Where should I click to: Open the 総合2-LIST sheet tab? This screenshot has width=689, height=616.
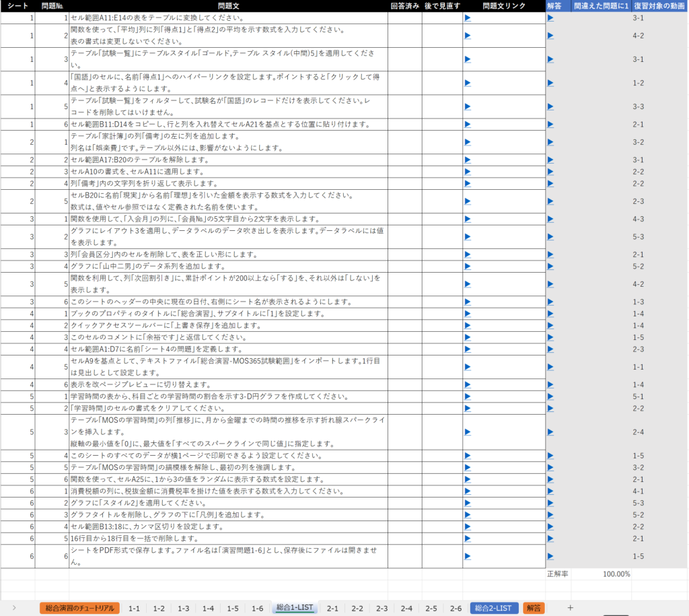(494, 608)
